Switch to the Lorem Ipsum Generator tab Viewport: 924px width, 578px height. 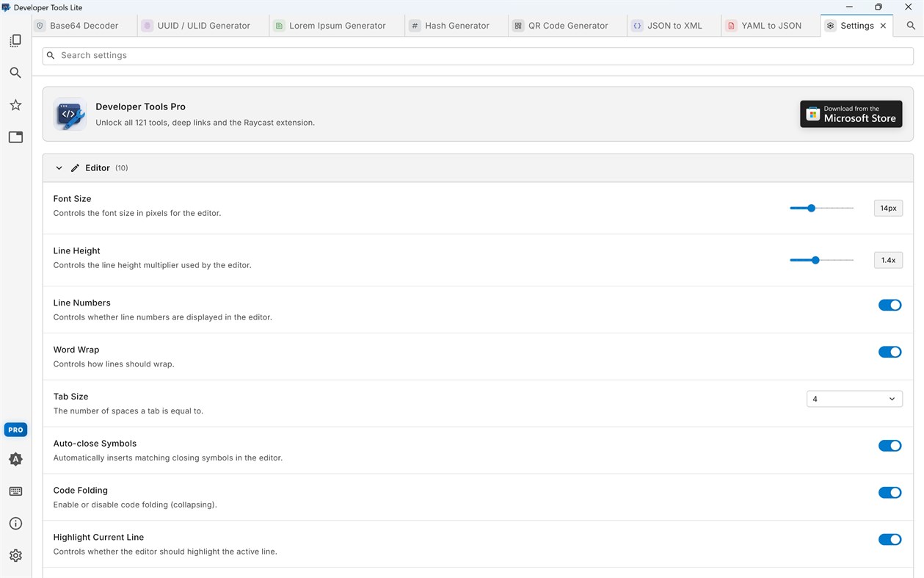click(337, 26)
